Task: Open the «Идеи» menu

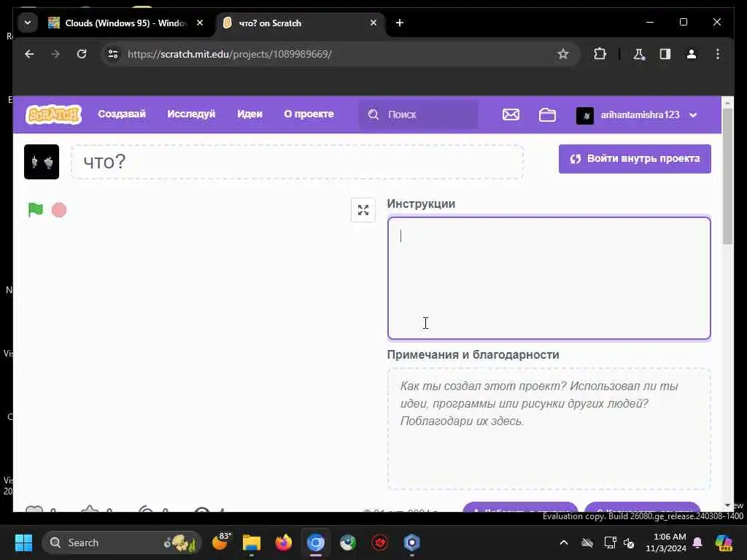Action: coord(249,114)
